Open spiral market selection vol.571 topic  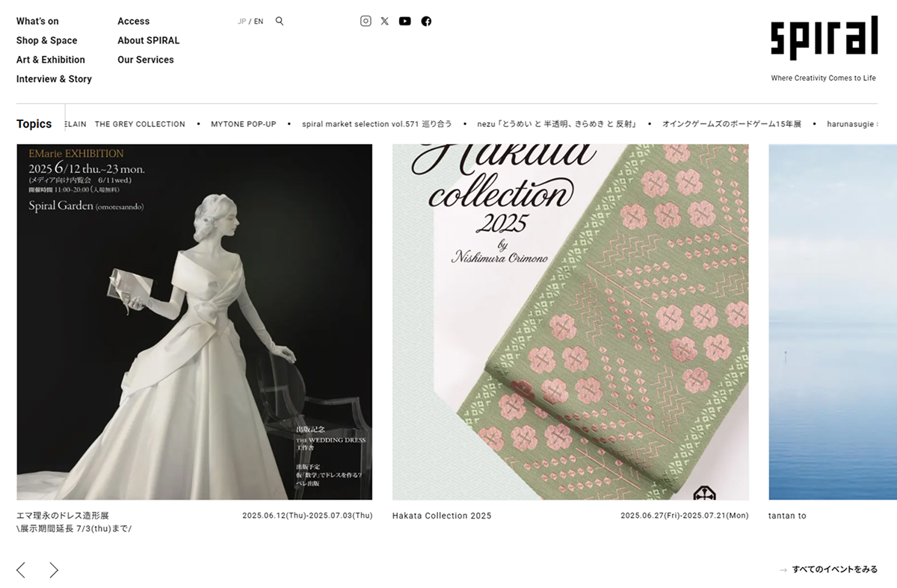point(377,124)
